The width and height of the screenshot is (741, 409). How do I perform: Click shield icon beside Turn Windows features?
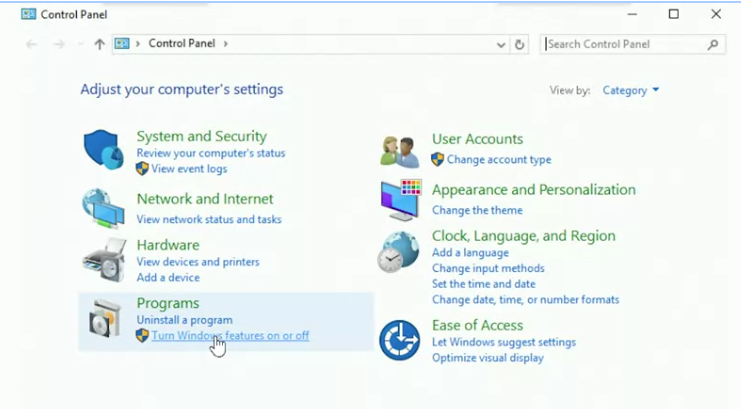coord(142,336)
